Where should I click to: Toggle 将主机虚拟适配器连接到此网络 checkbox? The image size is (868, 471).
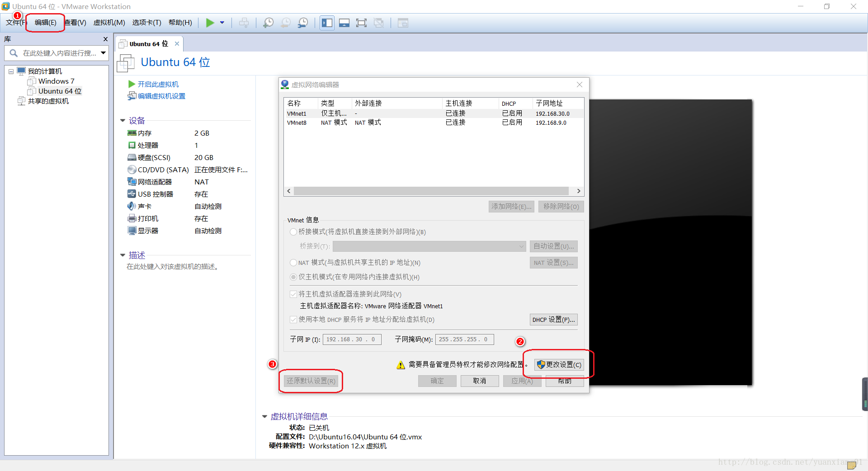coord(293,294)
